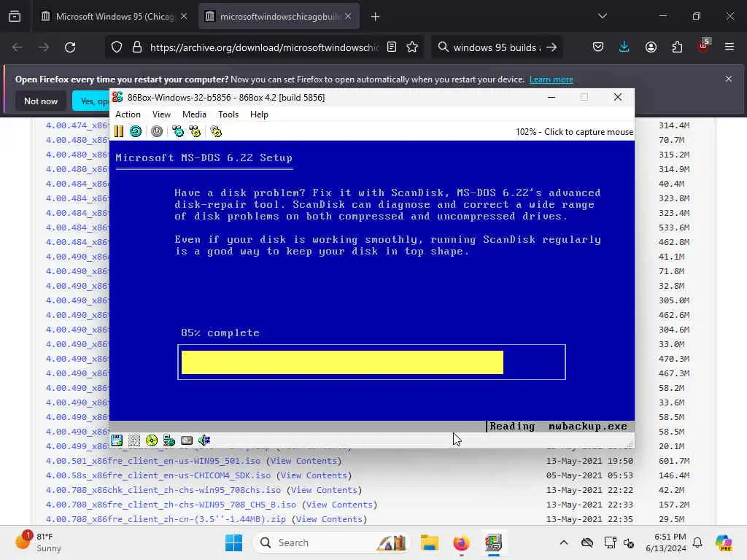
Task: Click the Firefox search box
Action: tap(496, 47)
